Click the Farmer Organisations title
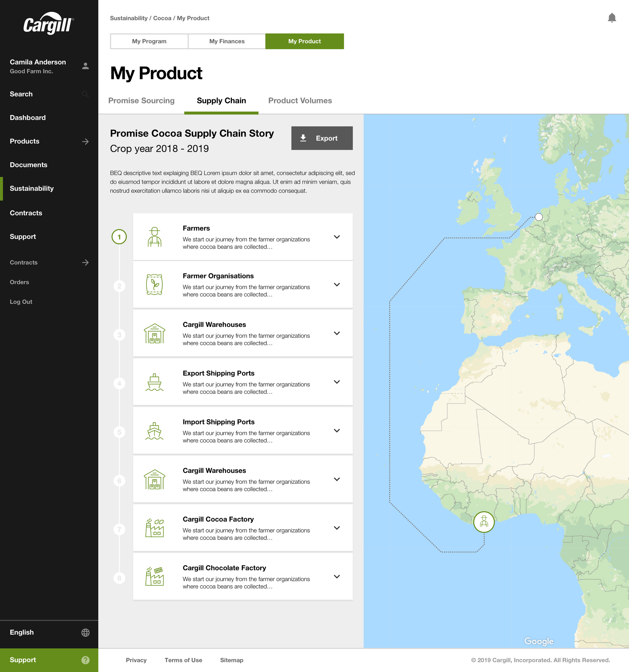Image resolution: width=629 pixels, height=672 pixels. pos(218,276)
